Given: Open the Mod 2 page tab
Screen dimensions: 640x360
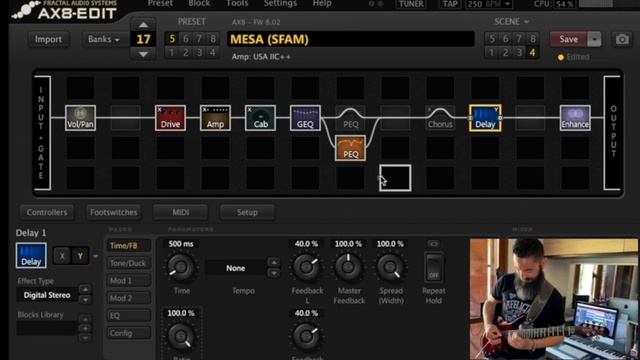Looking at the screenshot, I should [128, 298].
